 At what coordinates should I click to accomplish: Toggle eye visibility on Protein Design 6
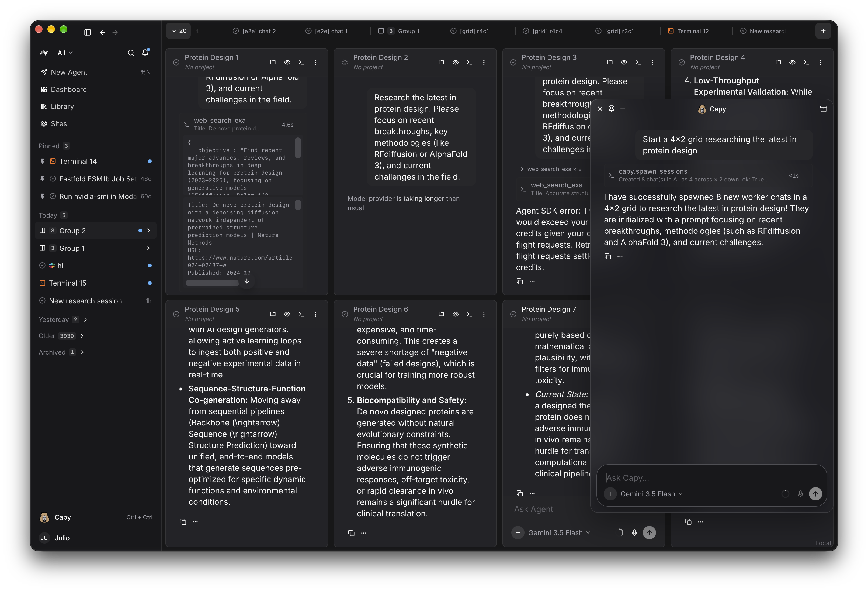(x=456, y=314)
